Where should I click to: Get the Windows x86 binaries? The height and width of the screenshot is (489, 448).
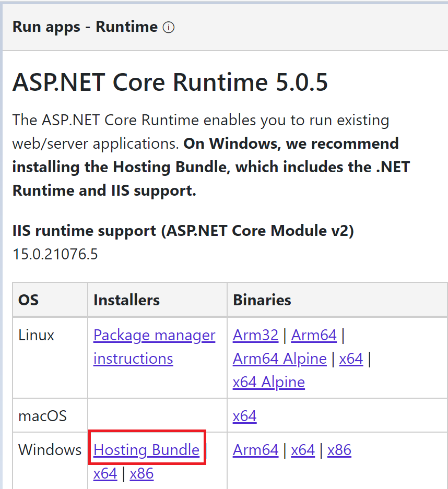(339, 450)
